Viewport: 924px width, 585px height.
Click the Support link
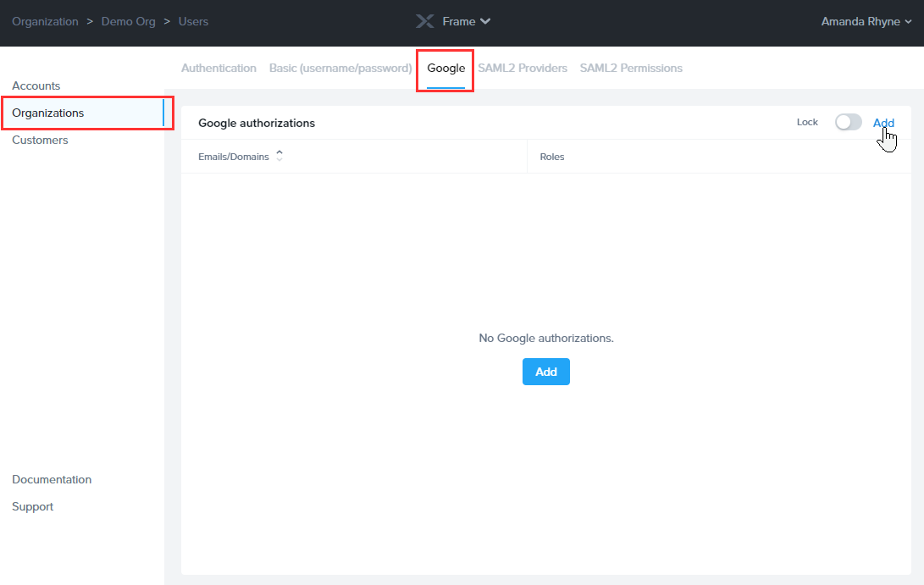33,506
